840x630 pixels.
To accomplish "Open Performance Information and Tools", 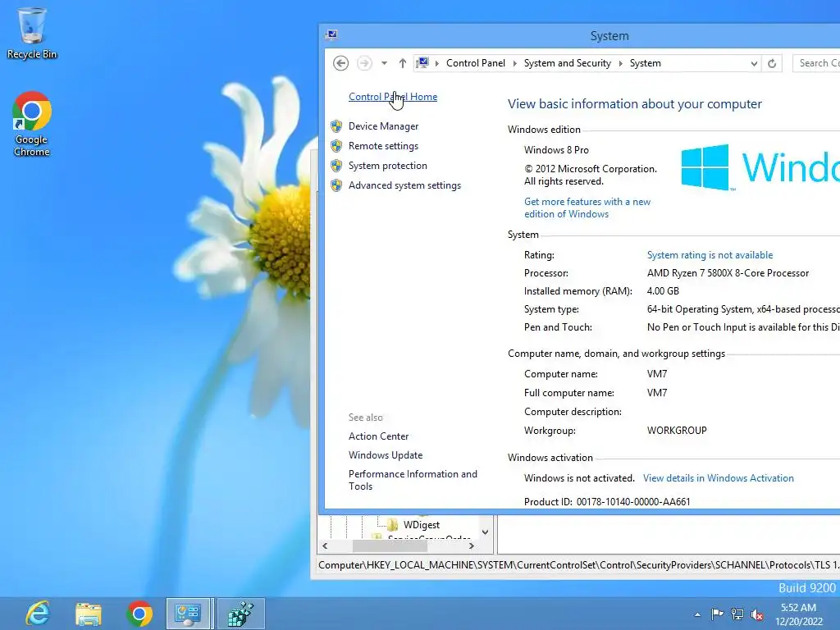I will pyautogui.click(x=413, y=480).
